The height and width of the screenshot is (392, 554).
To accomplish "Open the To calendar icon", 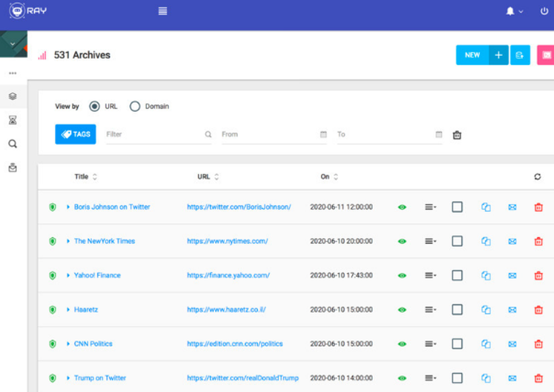I will [439, 134].
